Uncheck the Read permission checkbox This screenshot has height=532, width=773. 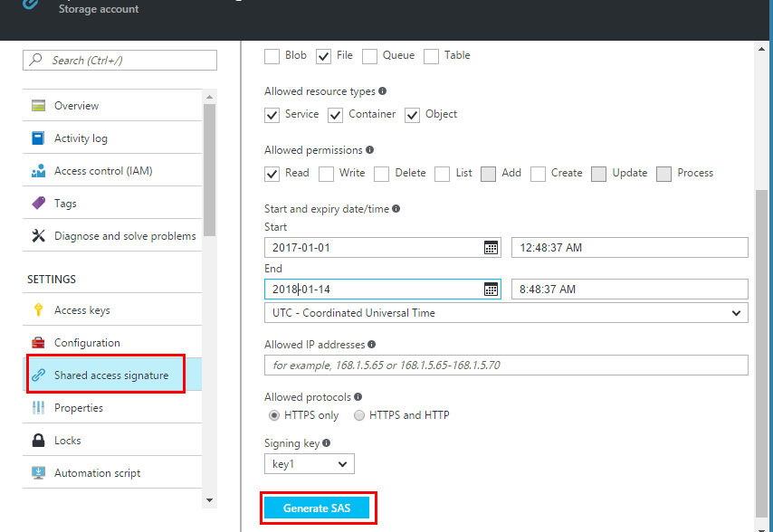pos(272,174)
